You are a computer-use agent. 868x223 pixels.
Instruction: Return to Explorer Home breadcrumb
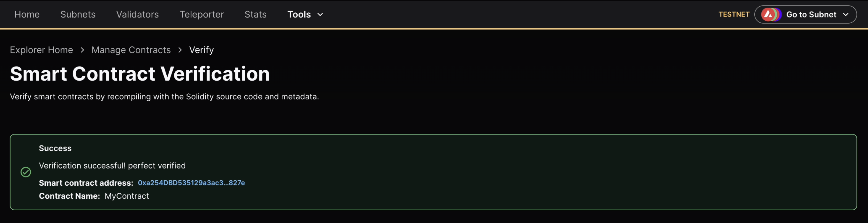(x=42, y=50)
